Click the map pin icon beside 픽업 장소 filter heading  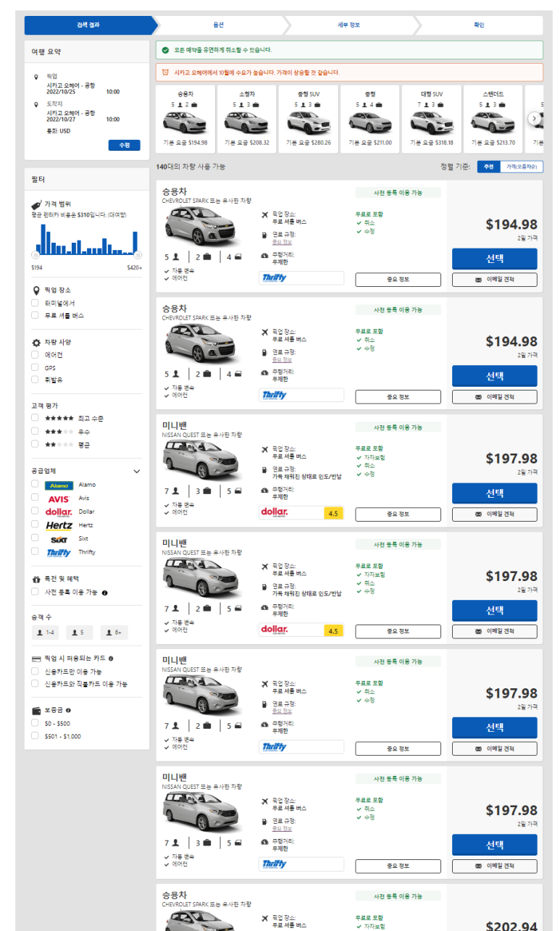36,290
